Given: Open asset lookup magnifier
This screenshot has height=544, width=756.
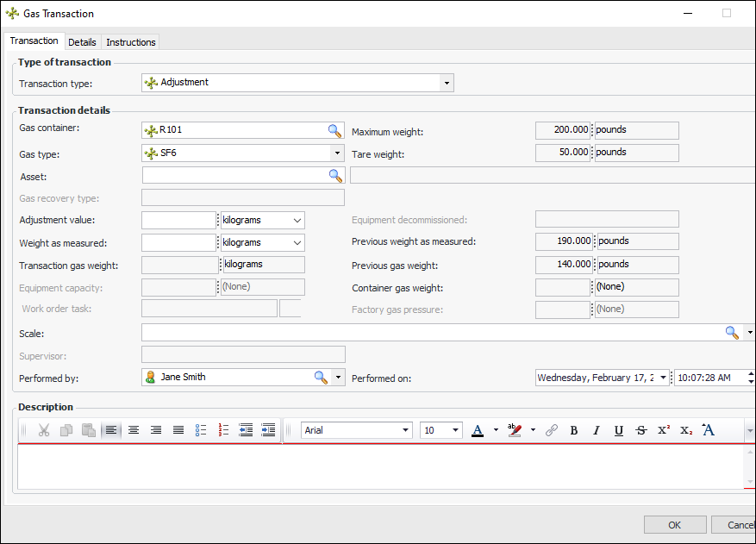Looking at the screenshot, I should [334, 176].
